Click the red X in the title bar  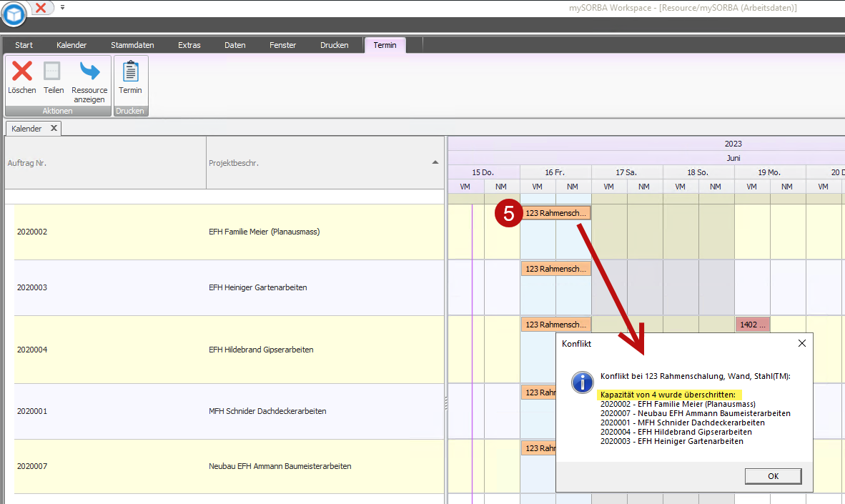point(41,8)
